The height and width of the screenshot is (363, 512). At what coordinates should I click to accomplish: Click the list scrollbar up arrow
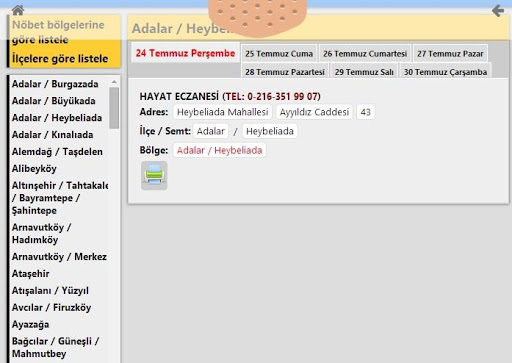[114, 82]
